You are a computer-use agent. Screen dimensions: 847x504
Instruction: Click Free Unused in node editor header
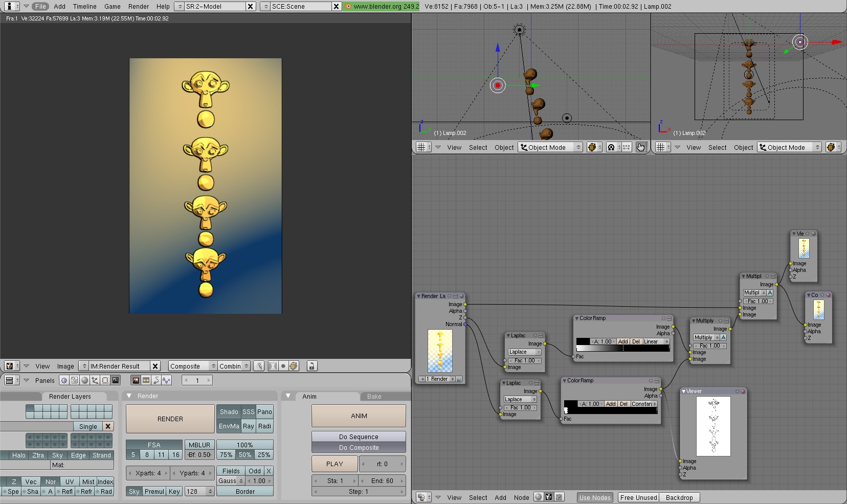pos(638,497)
